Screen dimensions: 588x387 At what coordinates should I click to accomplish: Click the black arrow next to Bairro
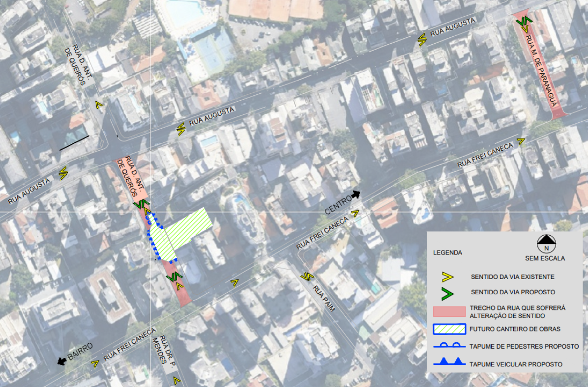pyautogui.click(x=62, y=361)
